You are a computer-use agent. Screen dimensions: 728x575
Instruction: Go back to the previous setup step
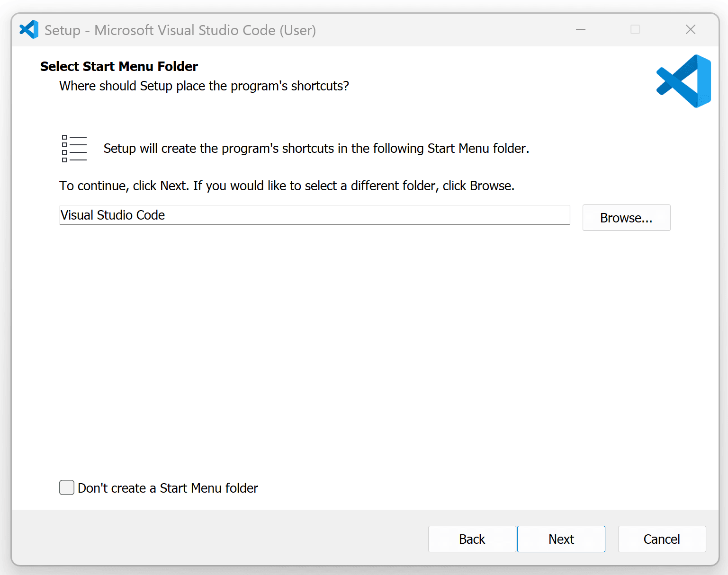(x=472, y=539)
